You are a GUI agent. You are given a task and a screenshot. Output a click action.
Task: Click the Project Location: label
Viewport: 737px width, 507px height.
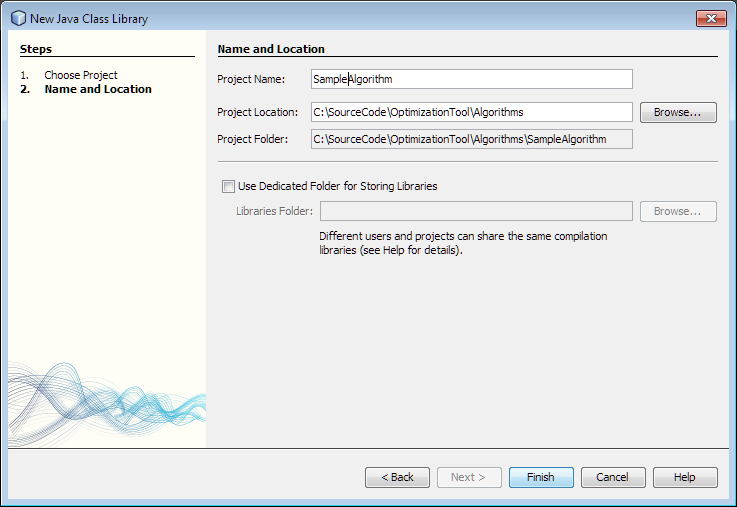tap(258, 112)
